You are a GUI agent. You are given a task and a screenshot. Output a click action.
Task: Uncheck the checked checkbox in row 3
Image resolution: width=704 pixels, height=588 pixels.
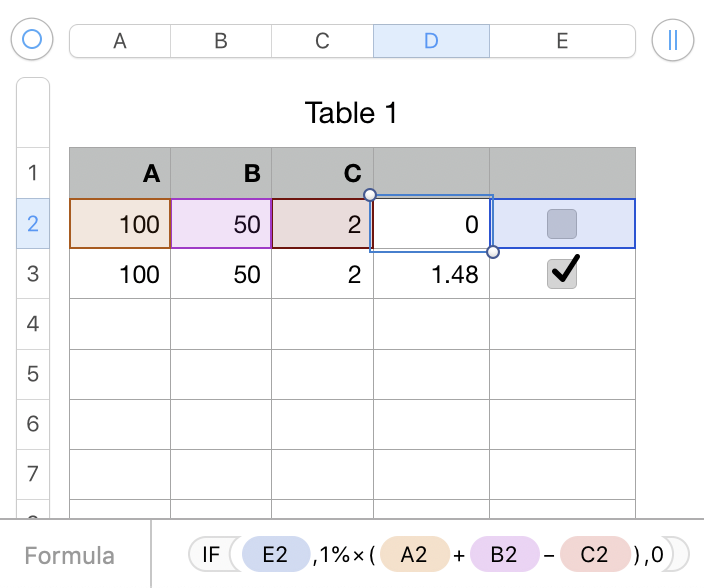(x=561, y=274)
